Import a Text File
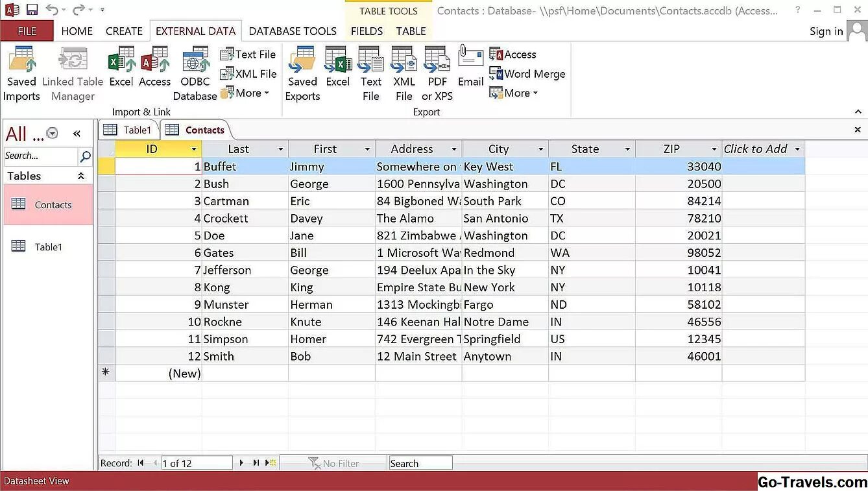Image resolution: width=868 pixels, height=491 pixels. pos(248,54)
